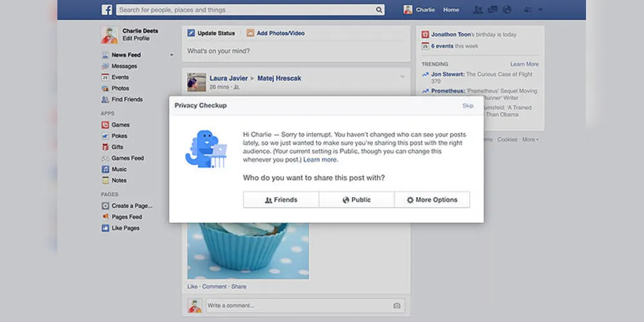
Task: Click the Events calendar icon
Action: coord(105,77)
